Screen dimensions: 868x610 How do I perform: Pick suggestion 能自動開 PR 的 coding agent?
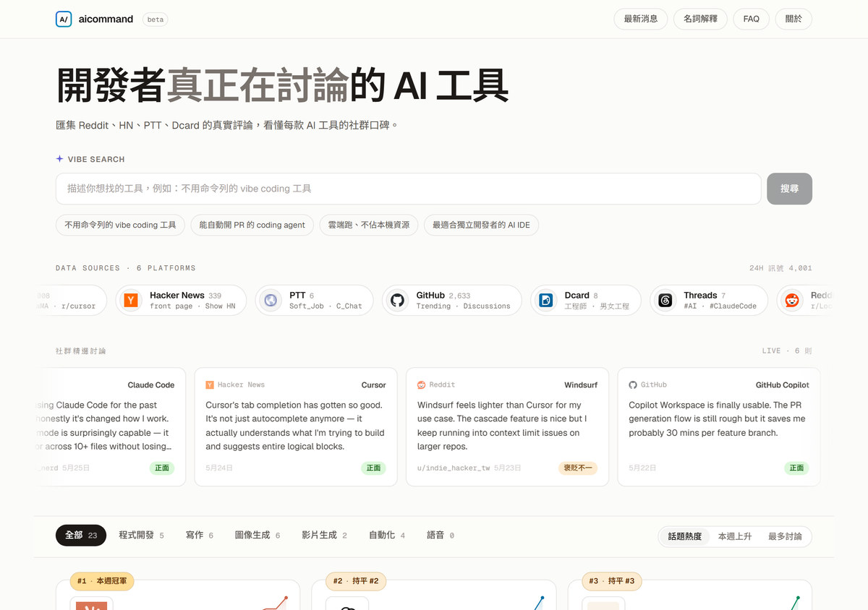pos(252,225)
